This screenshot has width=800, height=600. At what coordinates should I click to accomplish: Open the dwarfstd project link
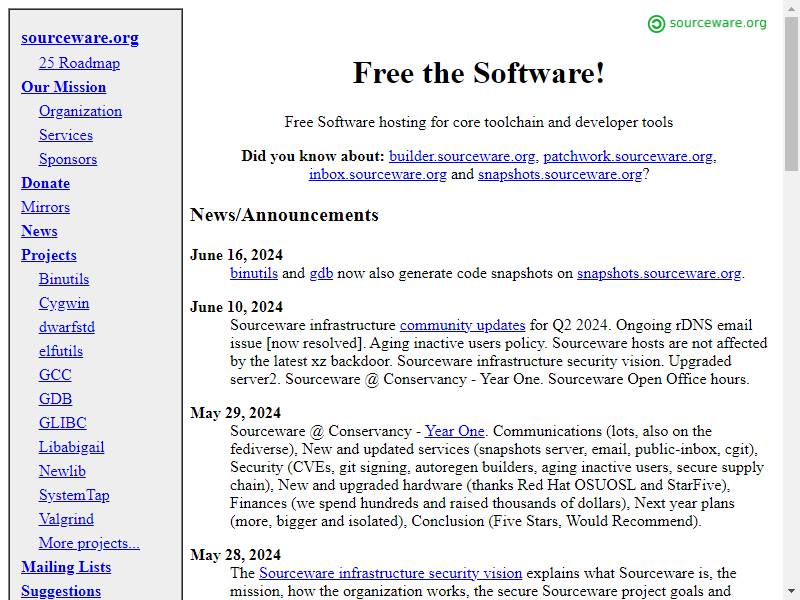pyautogui.click(x=67, y=327)
